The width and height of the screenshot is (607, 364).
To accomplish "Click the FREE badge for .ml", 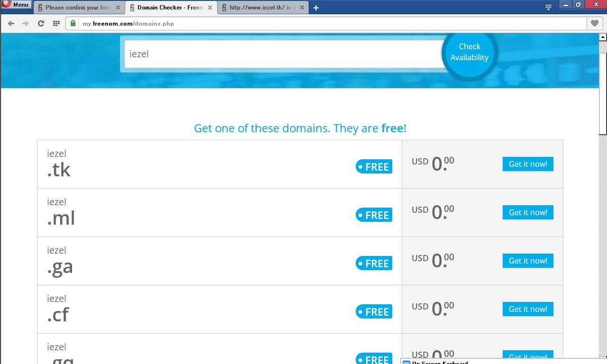I will point(374,215).
